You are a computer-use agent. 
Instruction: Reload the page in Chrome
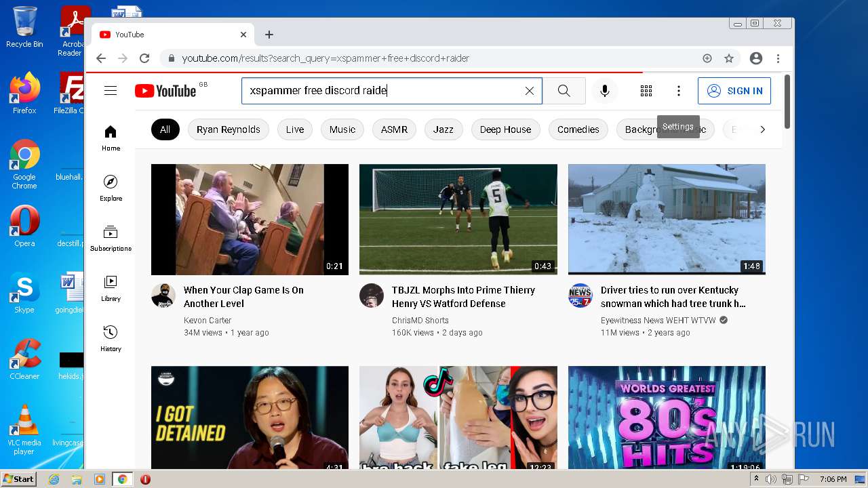pyautogui.click(x=144, y=58)
